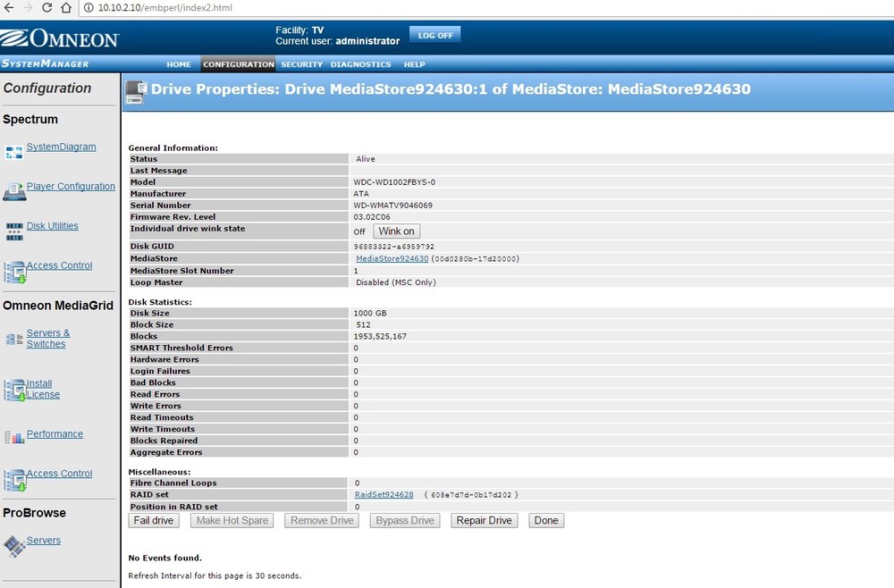Open the DIAGNOSTICS tab
Screen dimensions: 894x588
(360, 64)
